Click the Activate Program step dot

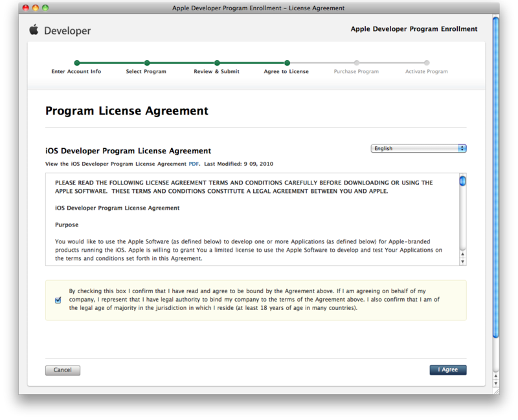[427, 63]
